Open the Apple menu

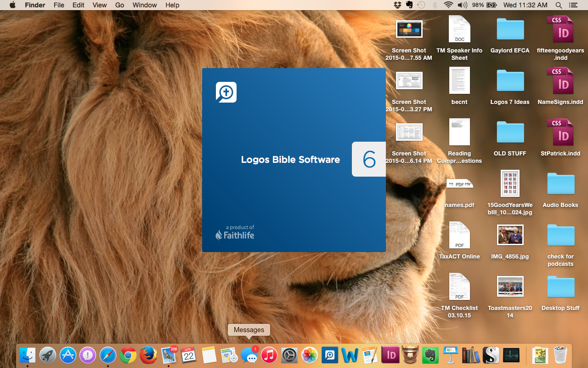coord(12,5)
